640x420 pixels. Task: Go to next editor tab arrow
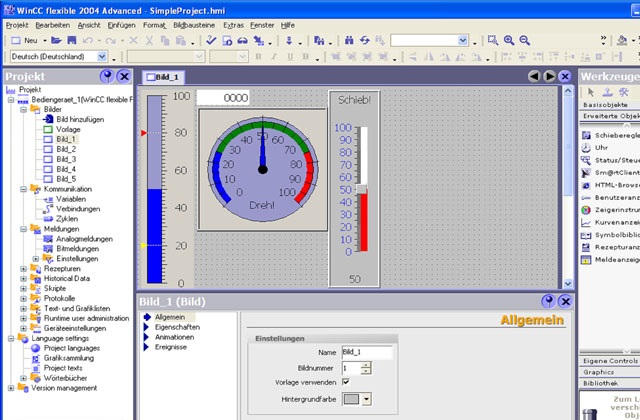pyautogui.click(x=549, y=76)
